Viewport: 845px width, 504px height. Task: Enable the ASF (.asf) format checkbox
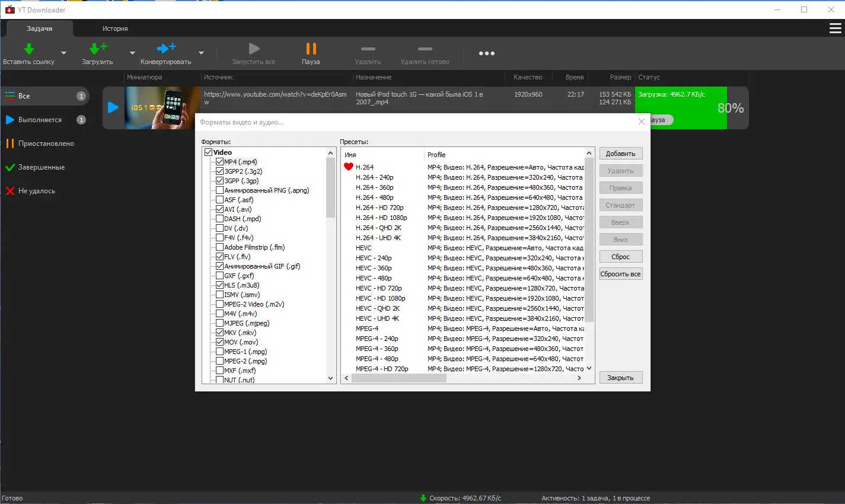pos(220,199)
